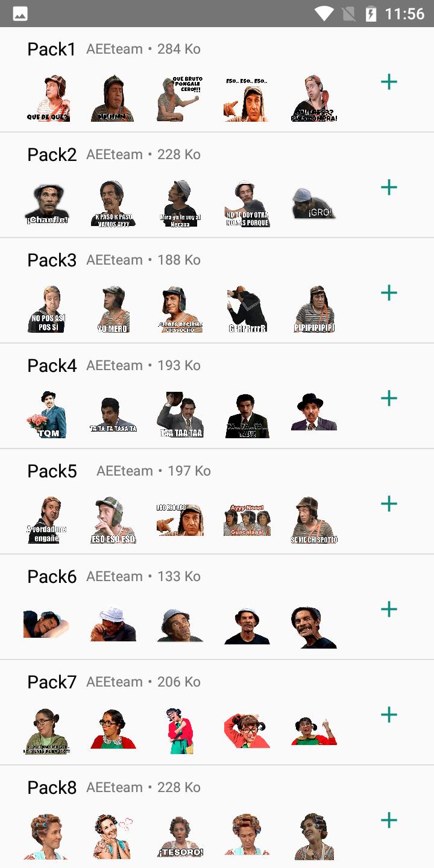Tap the plus icon for Pack7

pos(389,715)
